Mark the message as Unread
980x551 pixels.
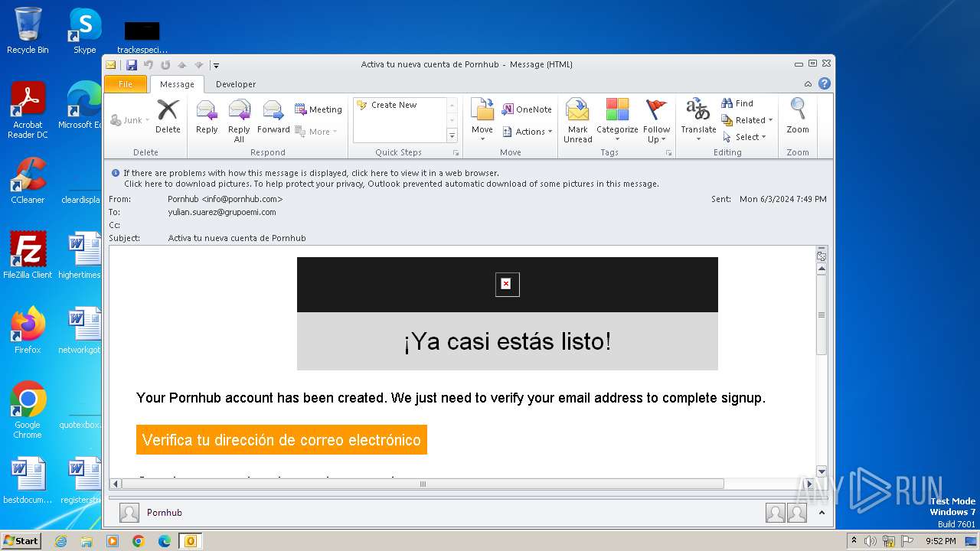(578, 121)
